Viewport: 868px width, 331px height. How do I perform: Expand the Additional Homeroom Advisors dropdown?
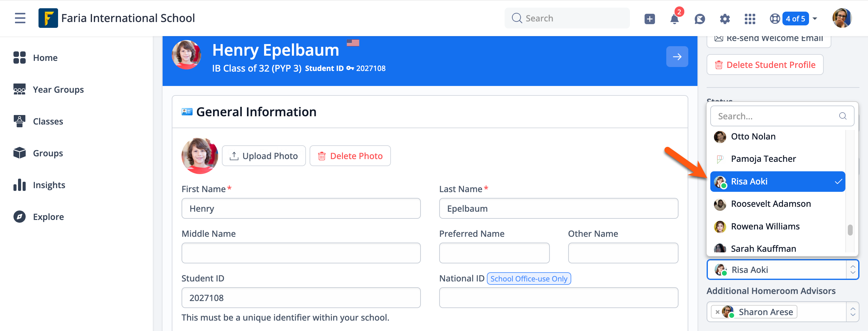pyautogui.click(x=852, y=312)
